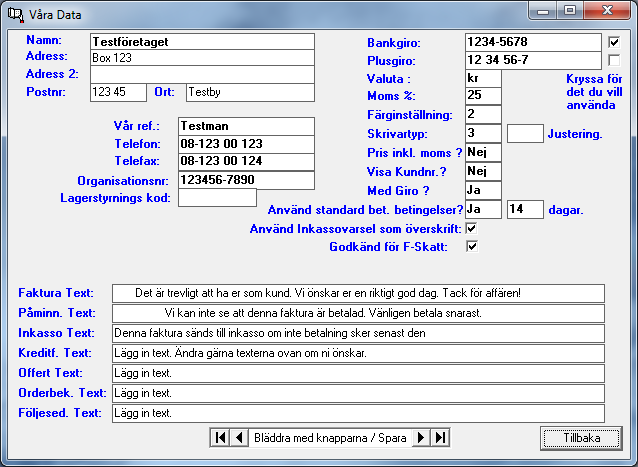
Task: Click the Våra Data title bar icon
Action: click(16, 15)
